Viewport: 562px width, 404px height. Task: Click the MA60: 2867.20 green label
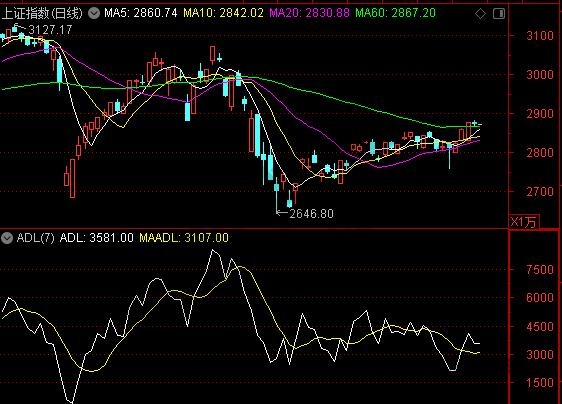click(x=396, y=13)
